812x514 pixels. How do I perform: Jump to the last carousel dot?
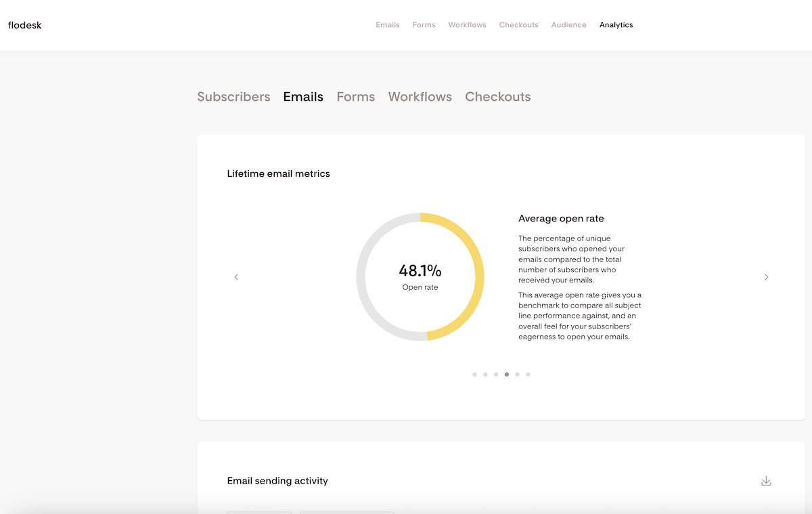pos(528,374)
